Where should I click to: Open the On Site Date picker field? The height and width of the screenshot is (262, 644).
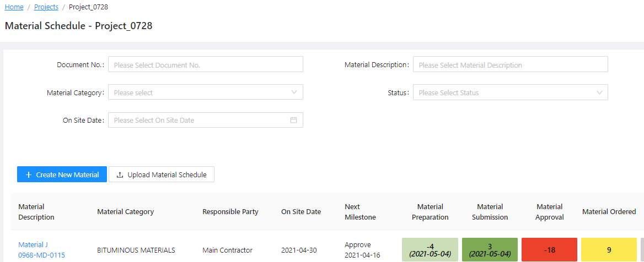pyautogui.click(x=205, y=120)
